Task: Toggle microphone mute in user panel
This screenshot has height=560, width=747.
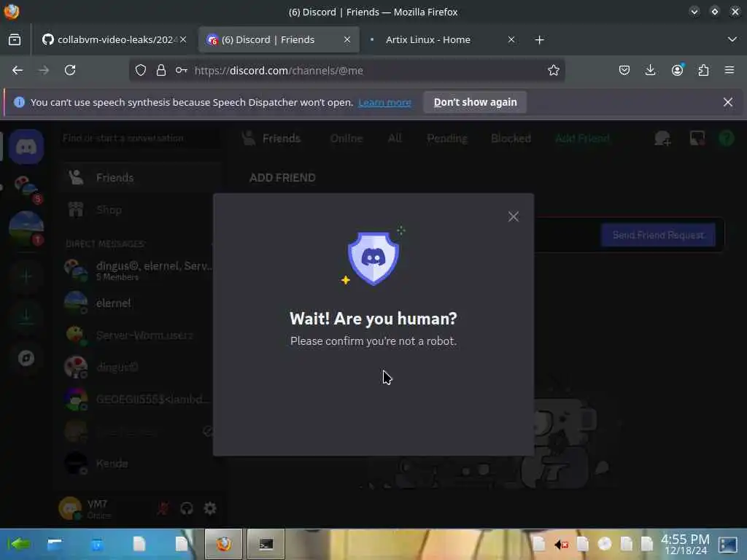Action: [163, 508]
